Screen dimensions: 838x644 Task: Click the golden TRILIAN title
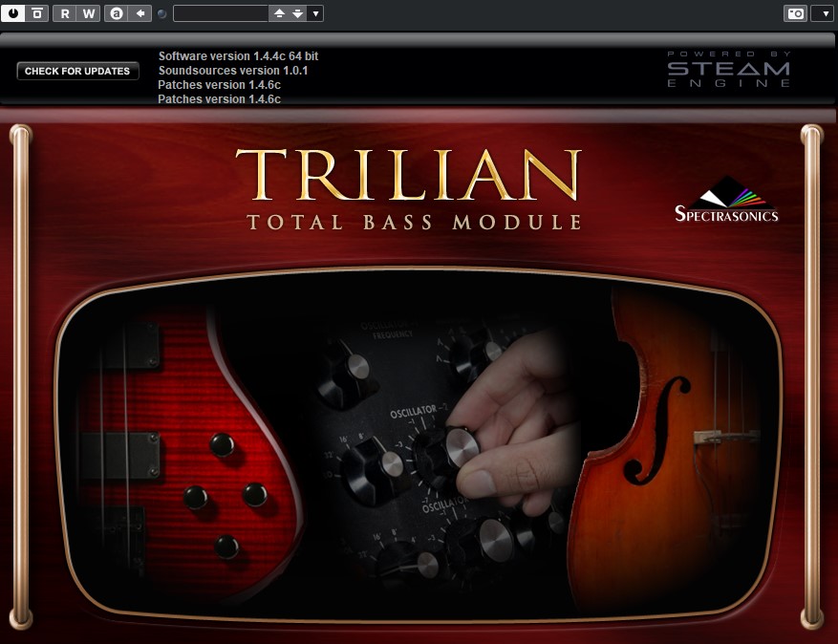408,175
